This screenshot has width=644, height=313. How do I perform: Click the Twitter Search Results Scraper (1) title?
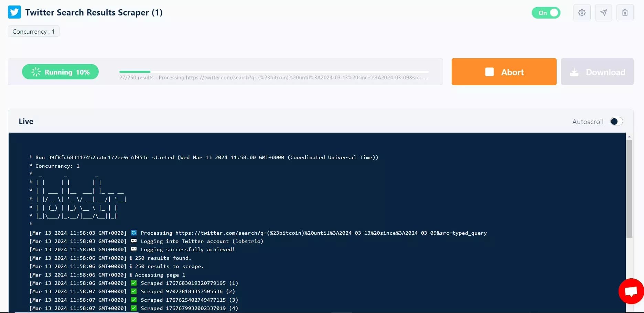click(x=94, y=12)
